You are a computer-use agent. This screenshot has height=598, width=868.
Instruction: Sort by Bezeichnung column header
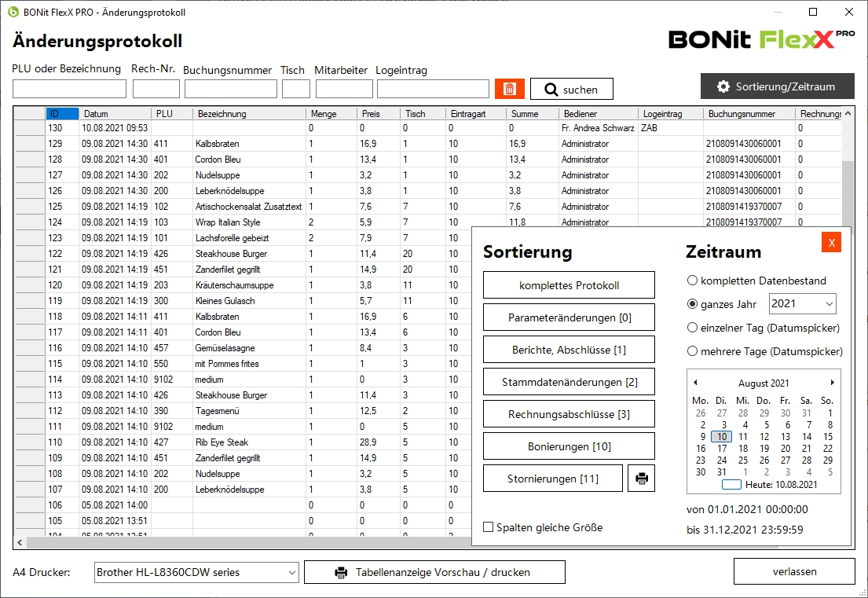pyautogui.click(x=249, y=113)
